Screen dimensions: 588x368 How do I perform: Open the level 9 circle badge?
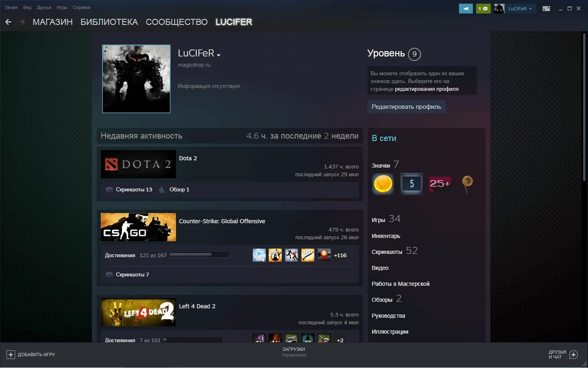point(414,54)
